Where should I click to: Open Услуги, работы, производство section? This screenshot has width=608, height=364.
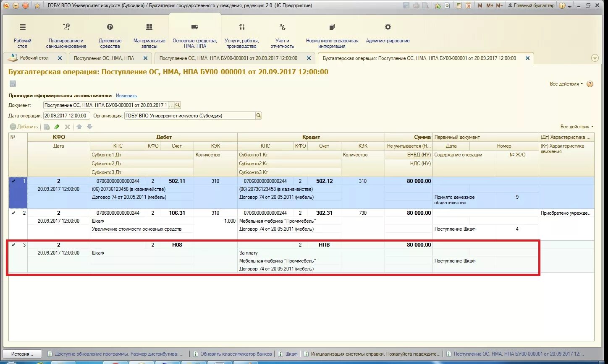[x=242, y=36]
